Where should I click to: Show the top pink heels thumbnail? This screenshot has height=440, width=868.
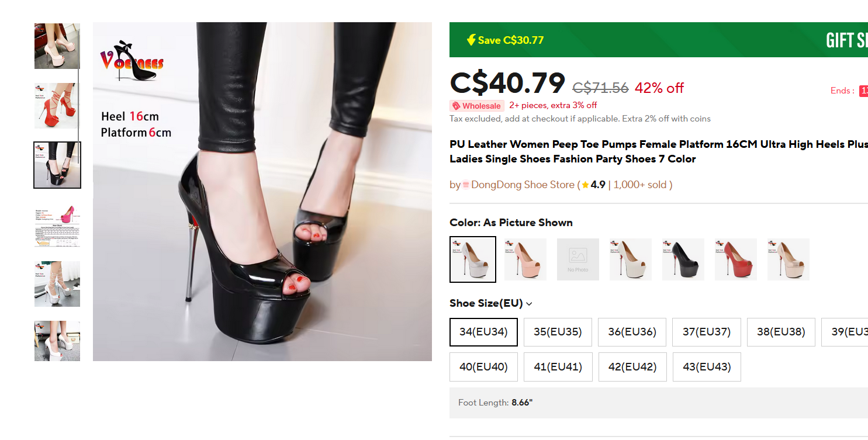click(x=57, y=46)
